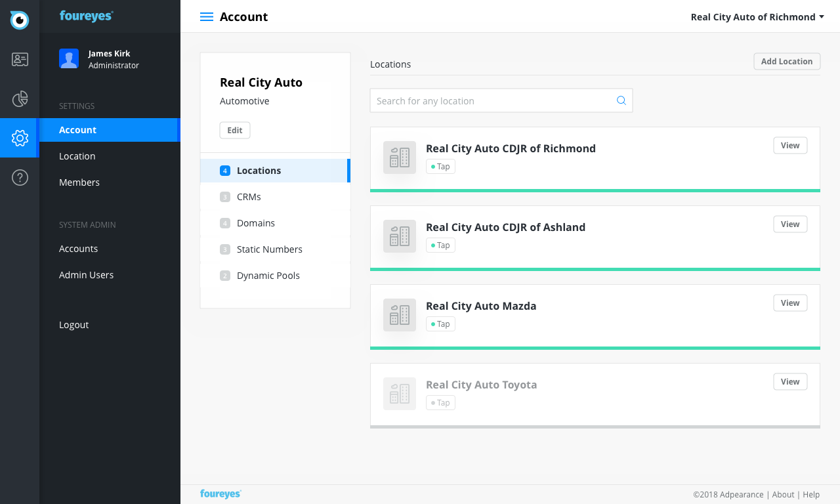This screenshot has width=840, height=504.
Task: Click the foureyes wordmark in dark sidebar
Action: click(86, 16)
